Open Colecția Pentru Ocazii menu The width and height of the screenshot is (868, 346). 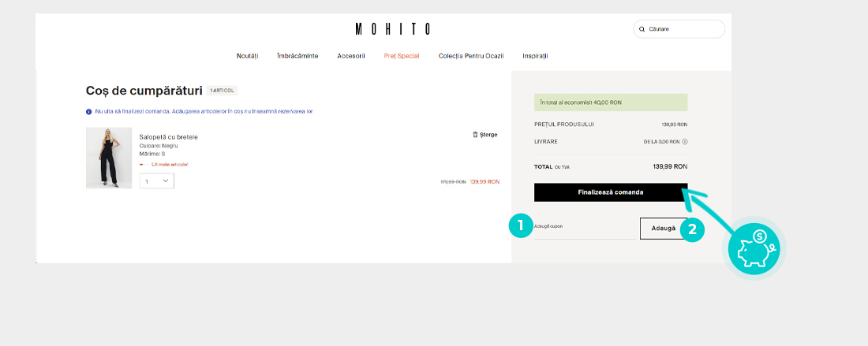(x=471, y=56)
